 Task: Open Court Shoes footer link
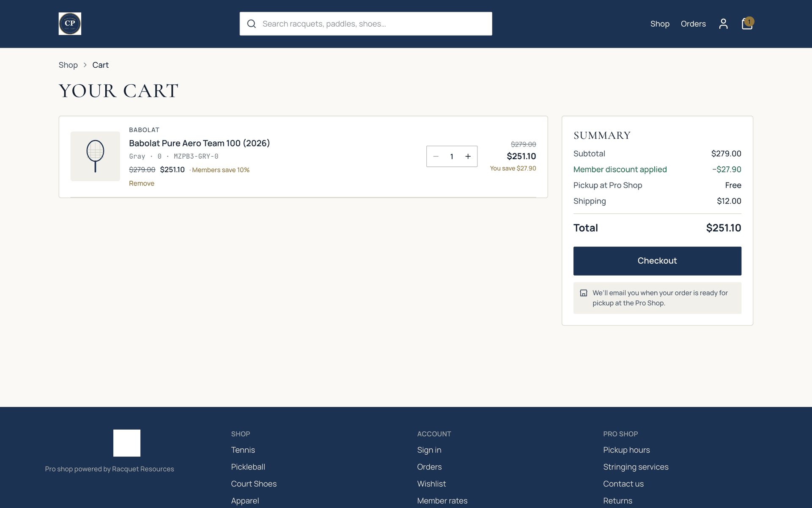254,484
